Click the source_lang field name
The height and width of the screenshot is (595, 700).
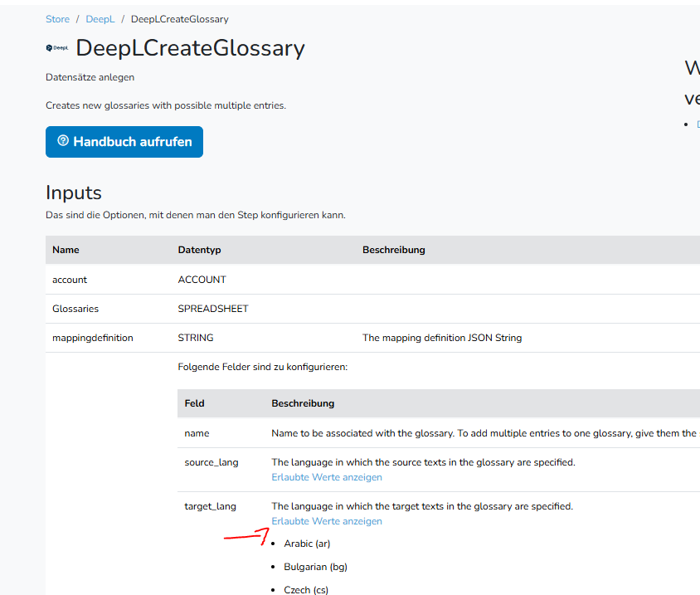pyautogui.click(x=211, y=462)
